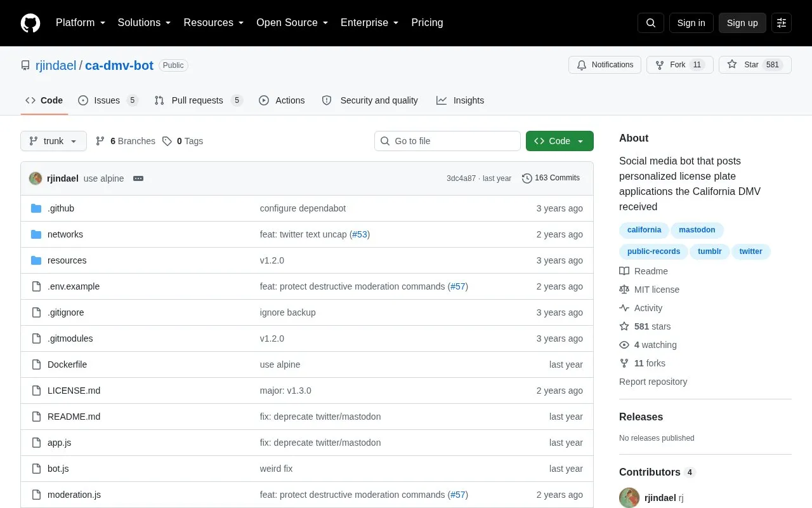This screenshot has width=812, height=508.
Task: Click the 163 Commits link
Action: click(x=551, y=178)
